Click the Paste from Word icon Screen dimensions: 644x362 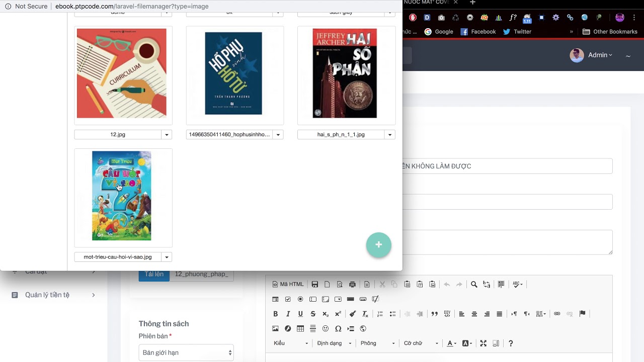pyautogui.click(x=432, y=285)
